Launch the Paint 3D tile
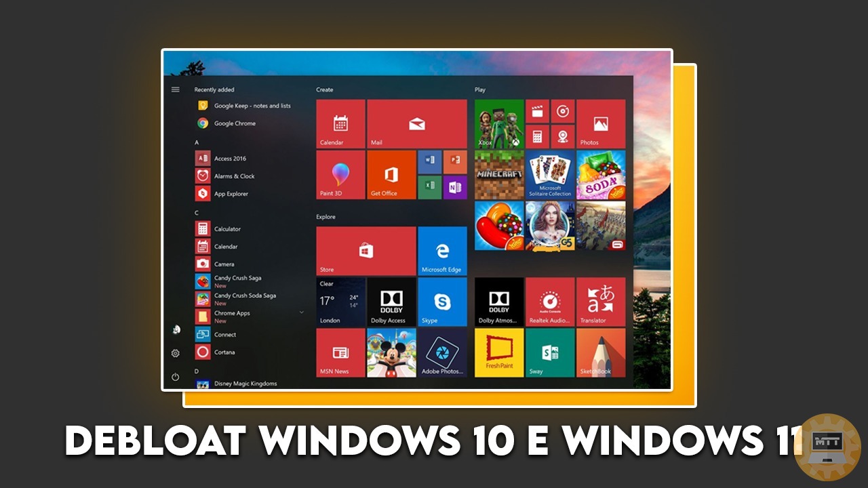Screen dimensions: 868x488 tap(341, 175)
